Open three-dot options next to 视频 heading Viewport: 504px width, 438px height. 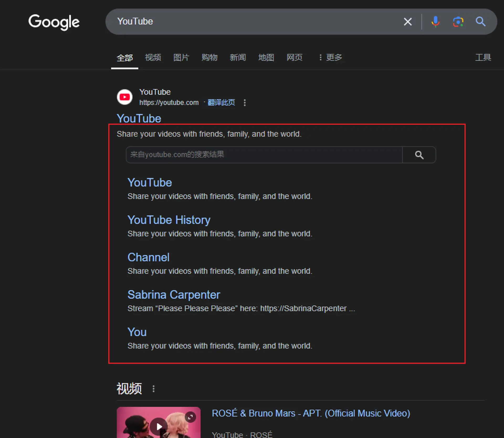pyautogui.click(x=154, y=389)
